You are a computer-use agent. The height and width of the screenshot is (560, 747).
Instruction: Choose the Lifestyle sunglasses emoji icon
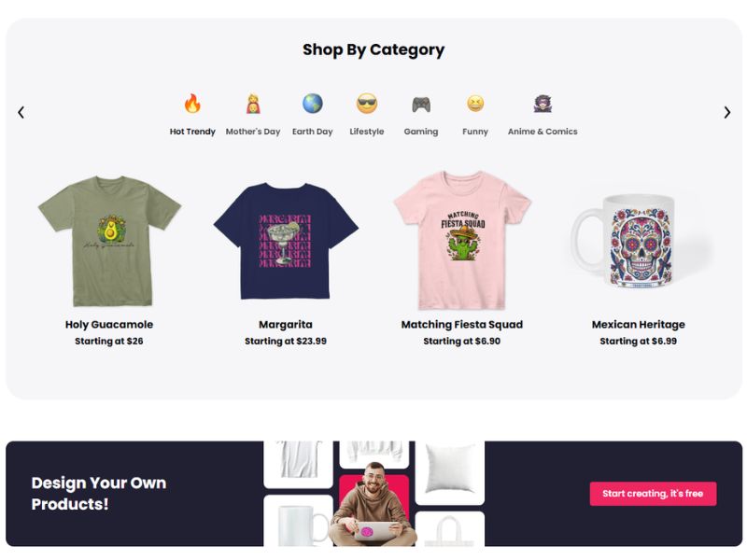(x=367, y=104)
